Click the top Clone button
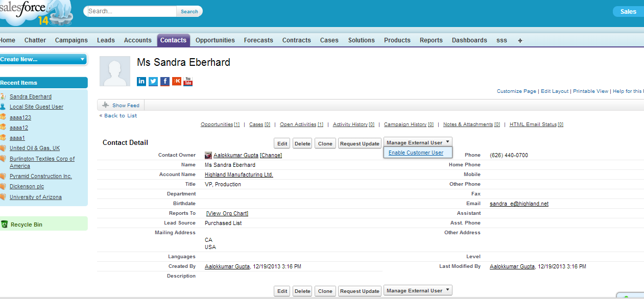Viewport: 644px width, 299px height. click(x=325, y=143)
